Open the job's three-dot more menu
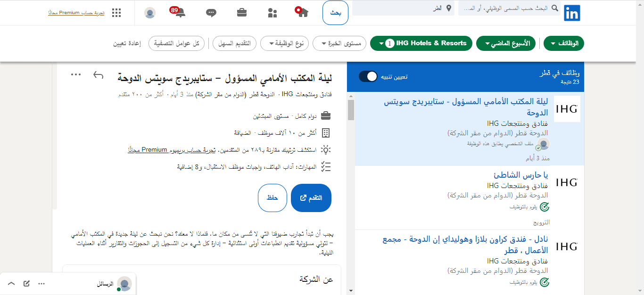 76,74
